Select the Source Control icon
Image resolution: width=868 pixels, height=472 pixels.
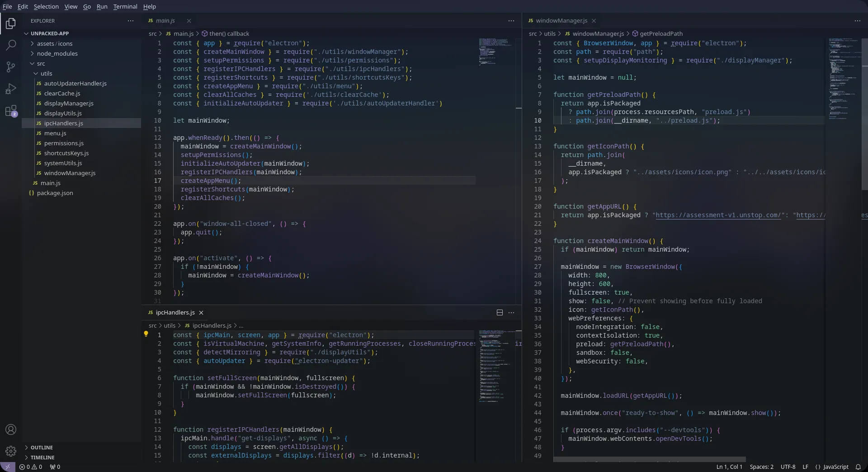(x=11, y=67)
